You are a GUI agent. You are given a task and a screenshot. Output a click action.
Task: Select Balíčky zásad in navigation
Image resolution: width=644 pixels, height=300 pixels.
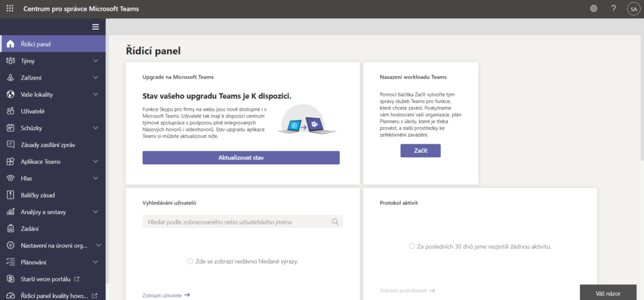[53, 195]
